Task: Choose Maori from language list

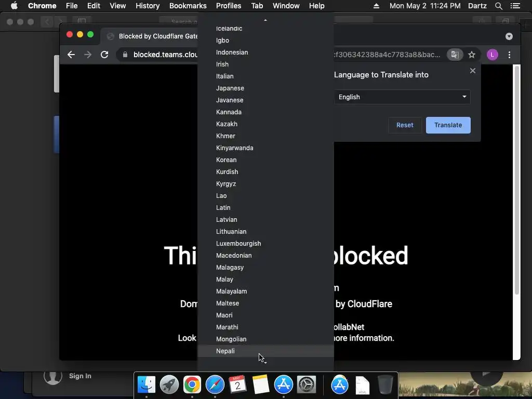Action: tap(265, 315)
